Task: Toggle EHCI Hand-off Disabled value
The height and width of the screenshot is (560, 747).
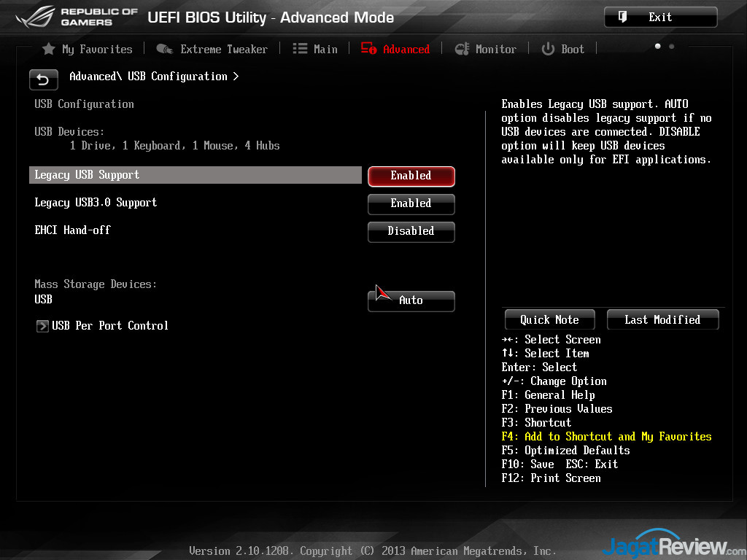Action: tap(411, 231)
